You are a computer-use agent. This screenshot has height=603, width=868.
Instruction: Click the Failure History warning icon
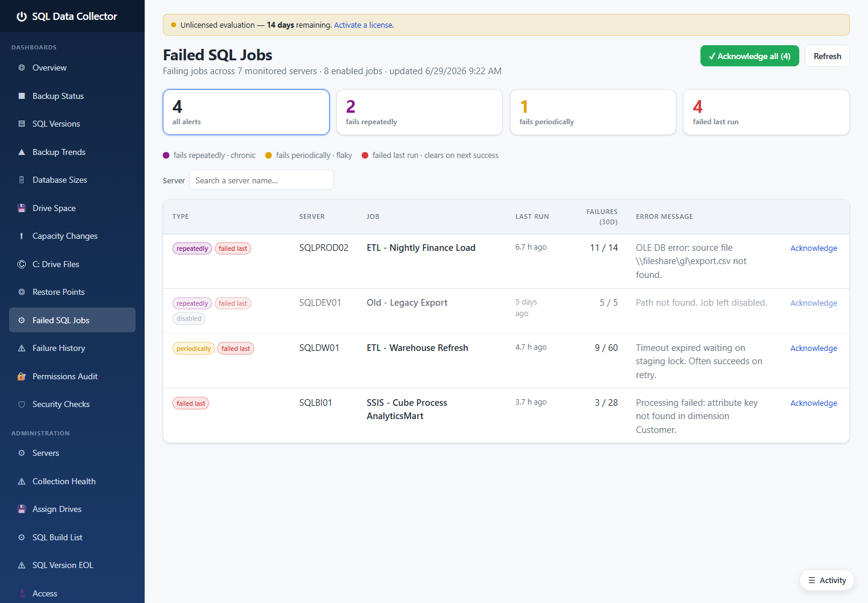22,348
